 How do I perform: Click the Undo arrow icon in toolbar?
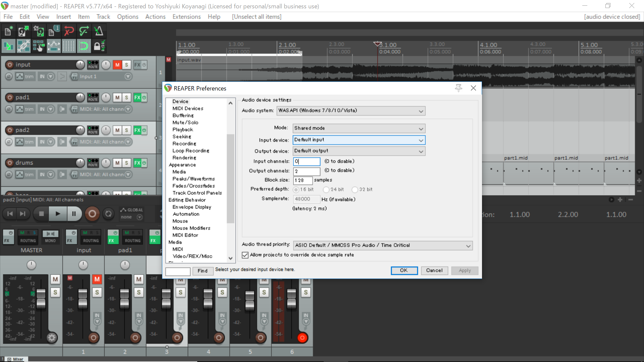point(69,31)
